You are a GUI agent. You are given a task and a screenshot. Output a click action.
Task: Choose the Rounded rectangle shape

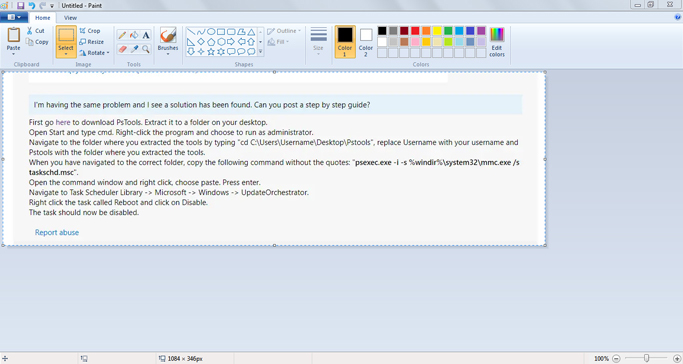(x=231, y=32)
